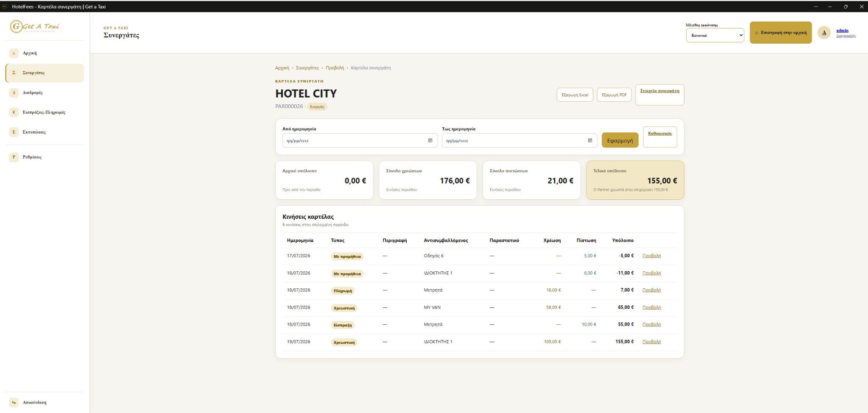Open the Αρχική home sidebar icon
The width and height of the screenshot is (868, 413).
pos(14,53)
